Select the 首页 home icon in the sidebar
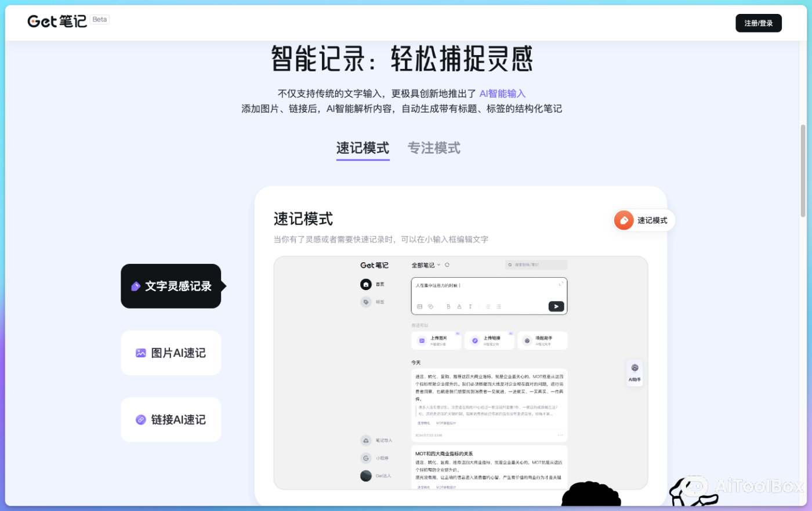This screenshot has width=812, height=511. point(365,284)
